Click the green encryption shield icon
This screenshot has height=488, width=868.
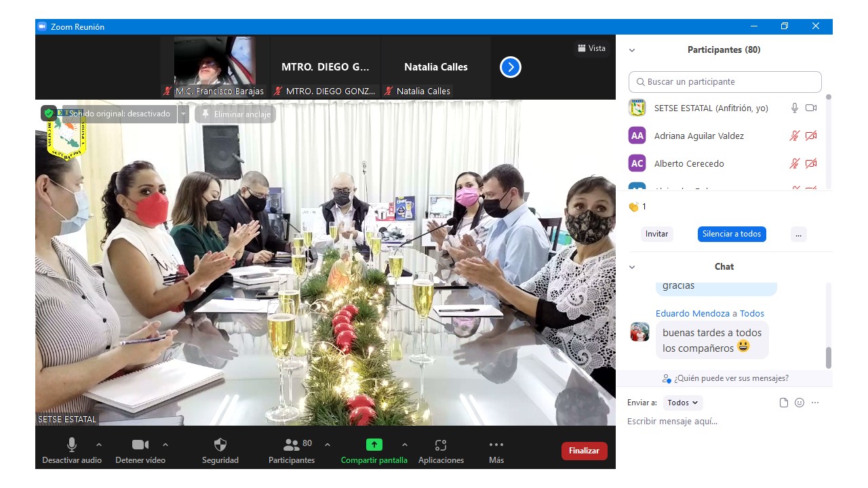49,114
